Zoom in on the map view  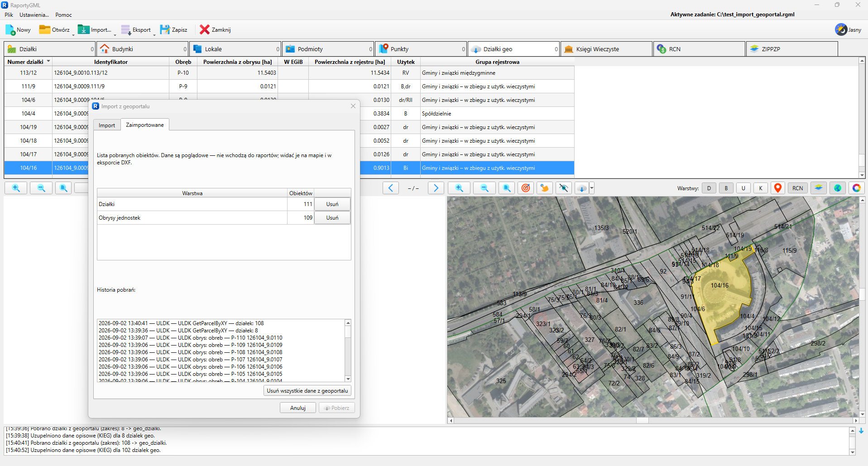tap(459, 188)
